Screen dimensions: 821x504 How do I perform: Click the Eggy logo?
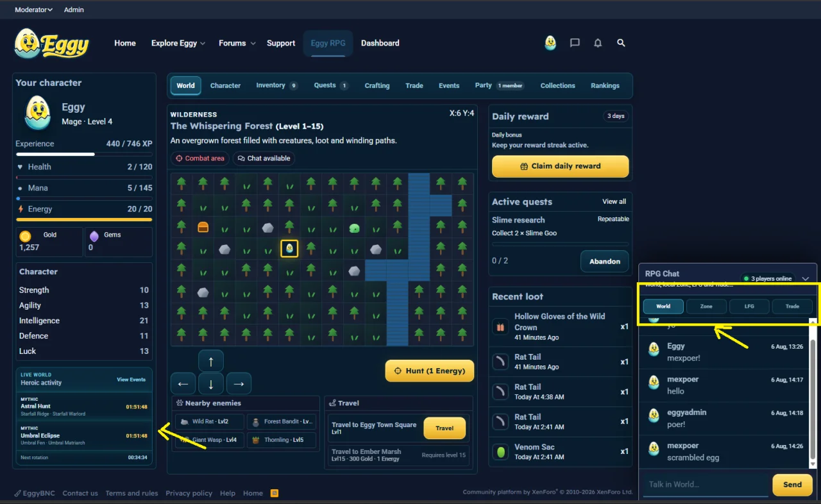click(51, 44)
